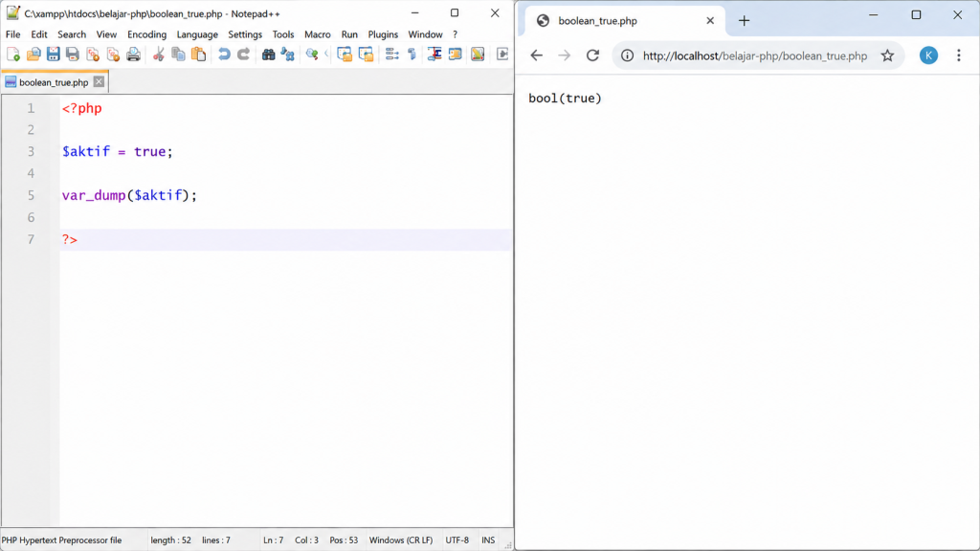Close the boolean_true.php tab in Notepad++

pyautogui.click(x=99, y=82)
